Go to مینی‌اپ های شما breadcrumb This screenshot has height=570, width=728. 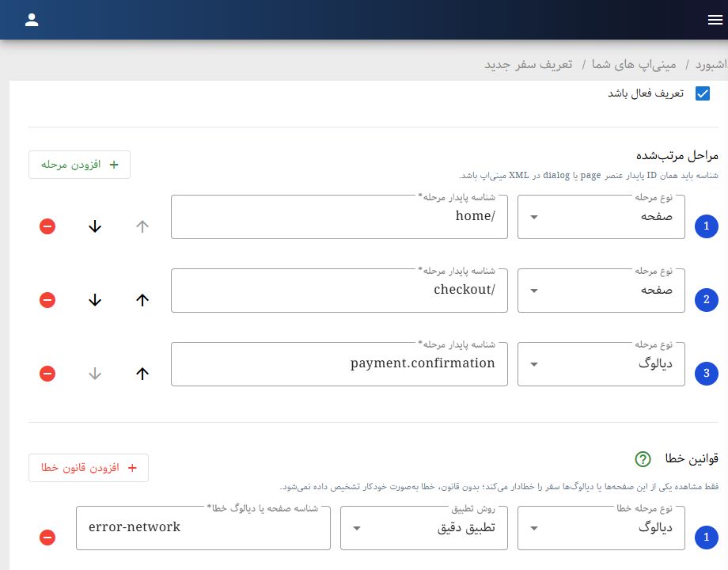coord(634,64)
